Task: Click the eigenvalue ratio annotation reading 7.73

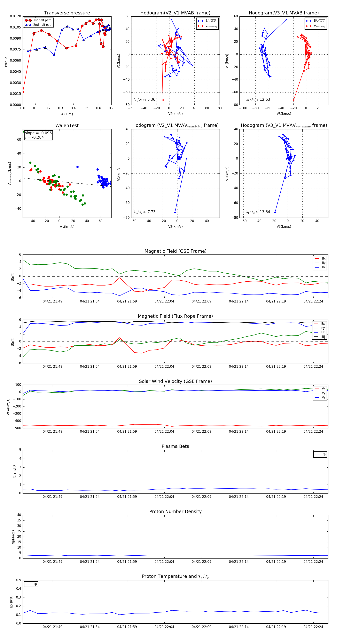Action: click(144, 212)
